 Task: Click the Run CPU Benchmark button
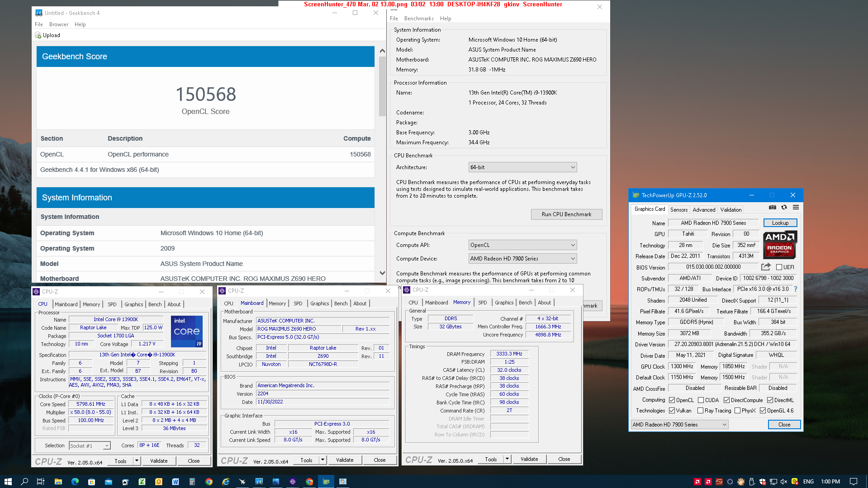click(566, 214)
